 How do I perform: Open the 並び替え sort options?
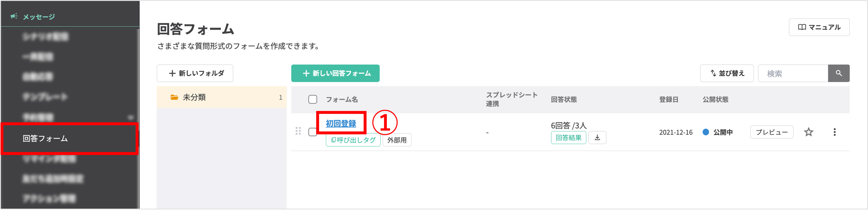727,73
